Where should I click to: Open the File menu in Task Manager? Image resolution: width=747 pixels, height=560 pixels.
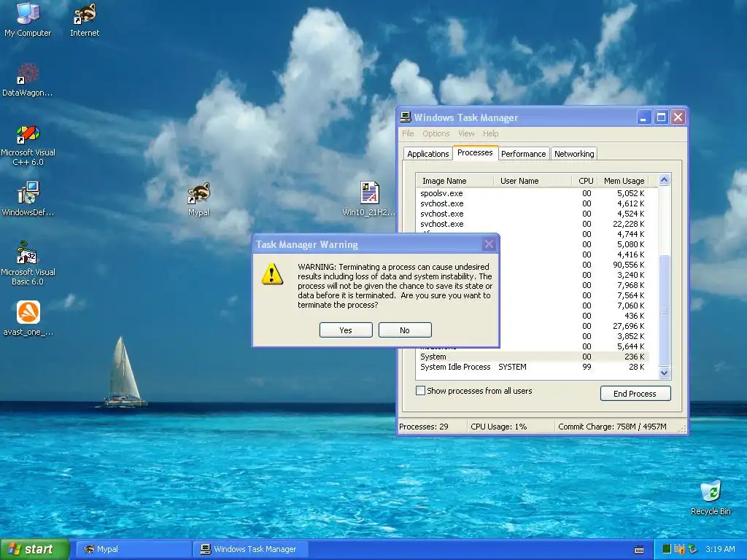(408, 133)
